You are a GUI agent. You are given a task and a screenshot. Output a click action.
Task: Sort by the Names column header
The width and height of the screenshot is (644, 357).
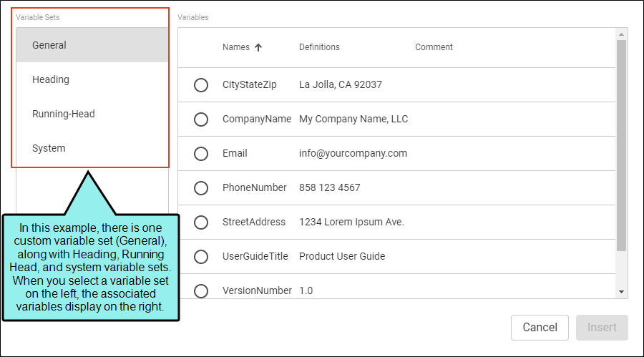point(236,47)
